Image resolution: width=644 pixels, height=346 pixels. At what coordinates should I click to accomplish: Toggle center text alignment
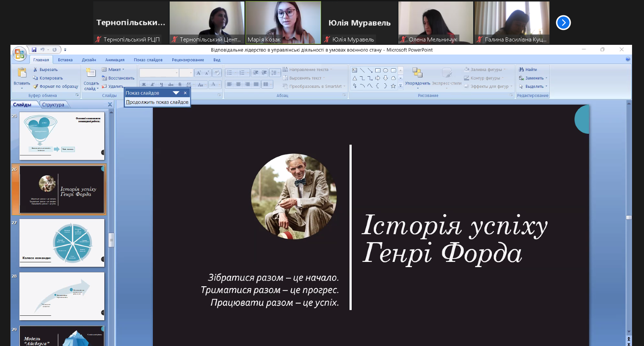tap(238, 84)
